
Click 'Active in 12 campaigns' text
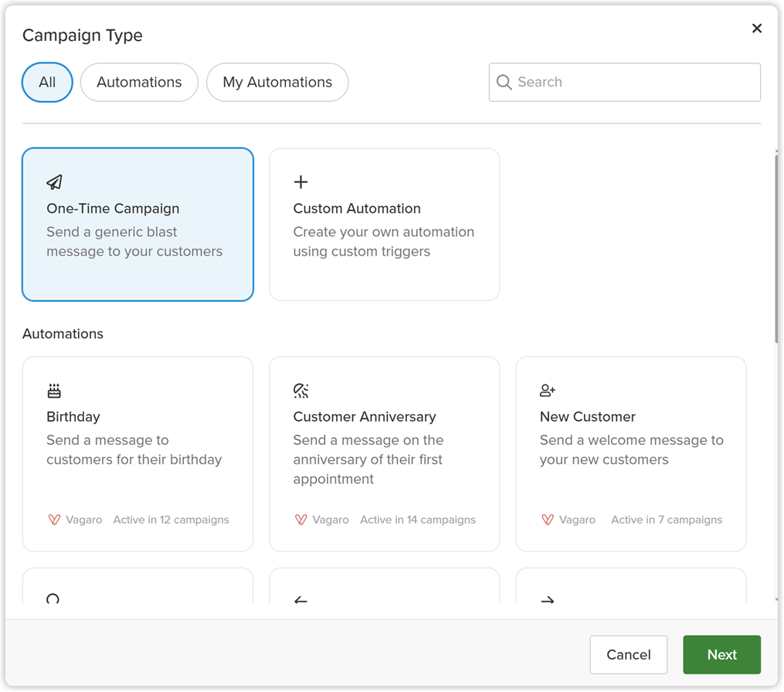pos(171,520)
